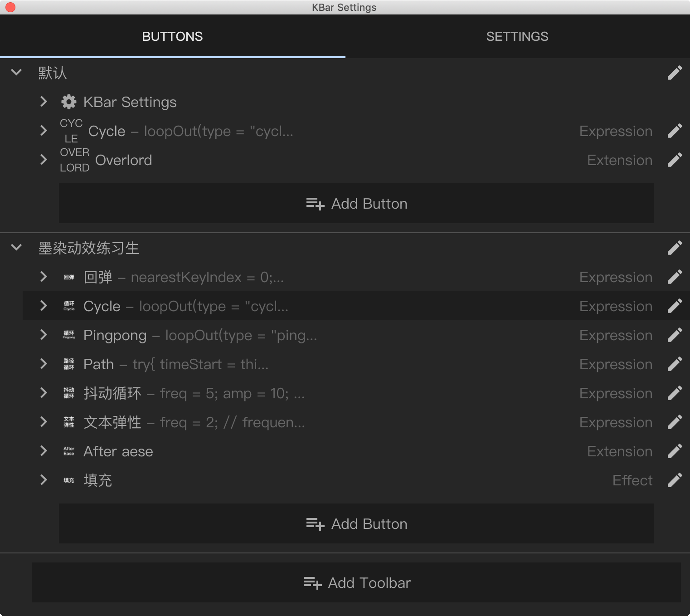Click the 填充 small icon
Viewport: 690px width, 616px height.
69,480
